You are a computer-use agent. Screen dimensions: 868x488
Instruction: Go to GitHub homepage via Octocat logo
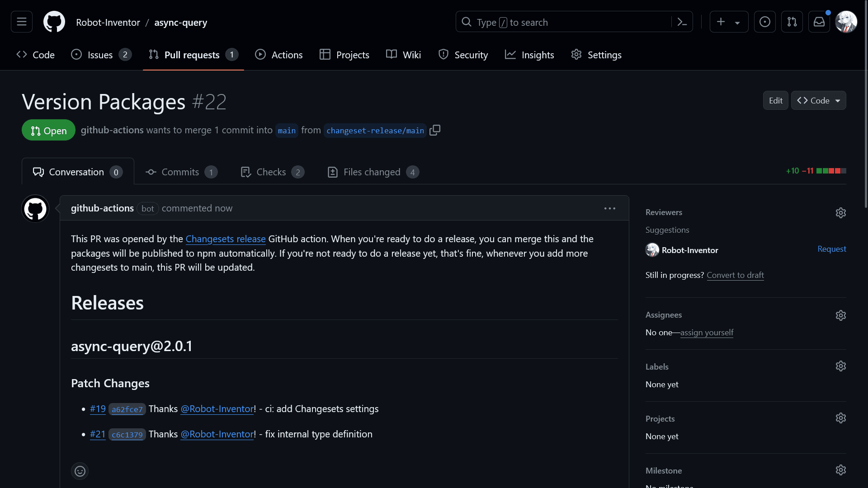[x=54, y=22]
